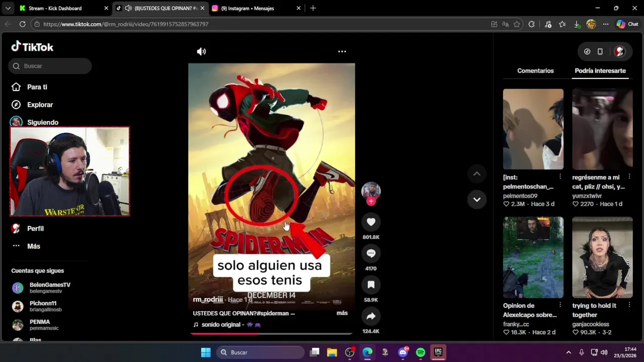Open the comments bubble showing 4170
644x362 pixels.
click(371, 253)
